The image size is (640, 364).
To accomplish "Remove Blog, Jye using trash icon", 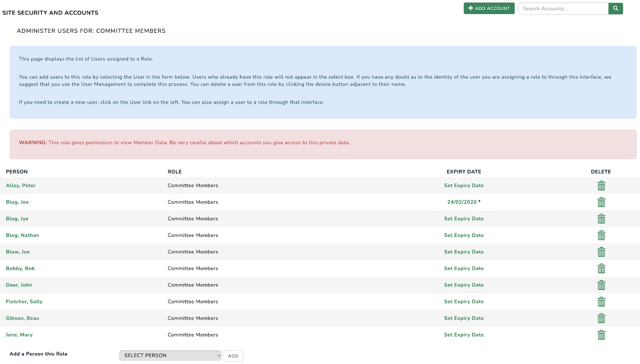I will pyautogui.click(x=601, y=219).
